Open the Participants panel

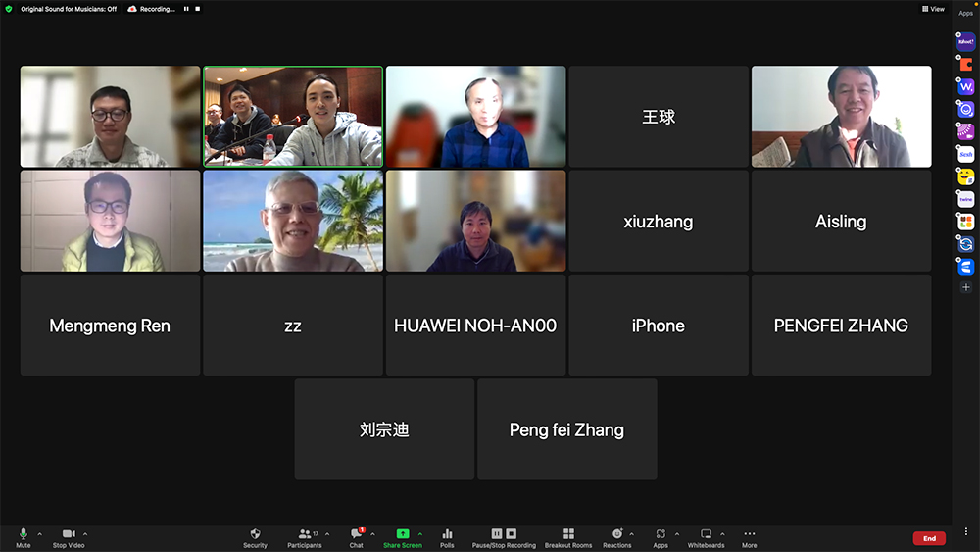[305, 537]
